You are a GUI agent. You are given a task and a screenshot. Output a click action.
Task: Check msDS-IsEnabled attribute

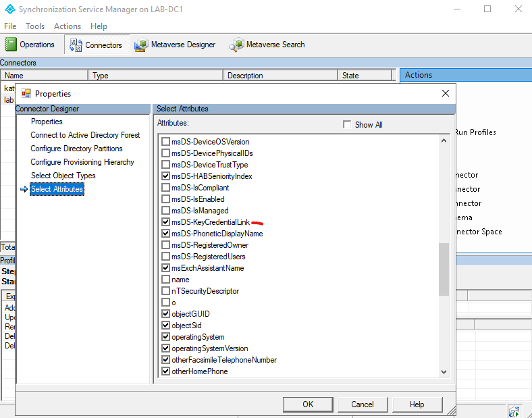click(165, 199)
